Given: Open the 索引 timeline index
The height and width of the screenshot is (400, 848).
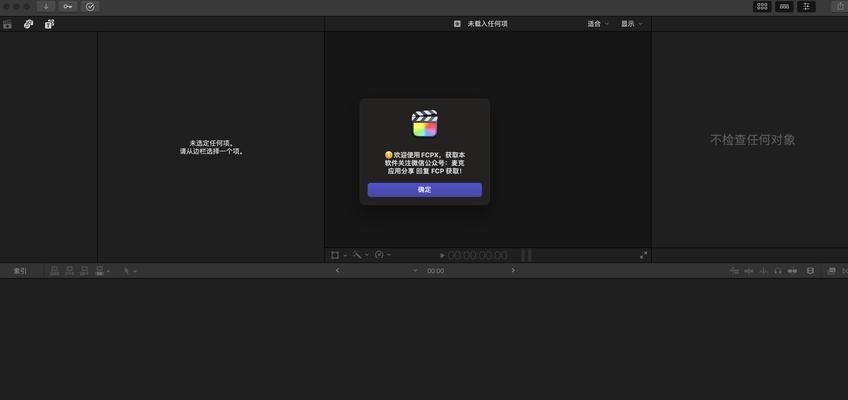Looking at the screenshot, I should [20, 271].
